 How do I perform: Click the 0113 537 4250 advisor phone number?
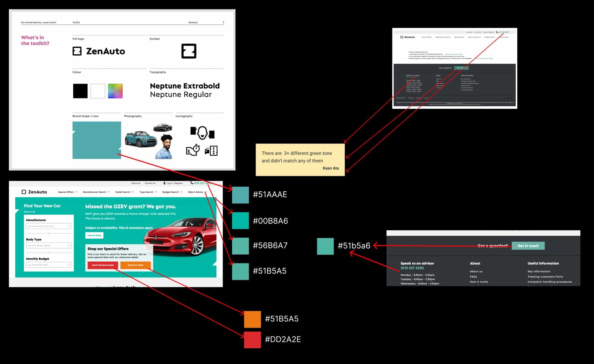[x=412, y=268]
